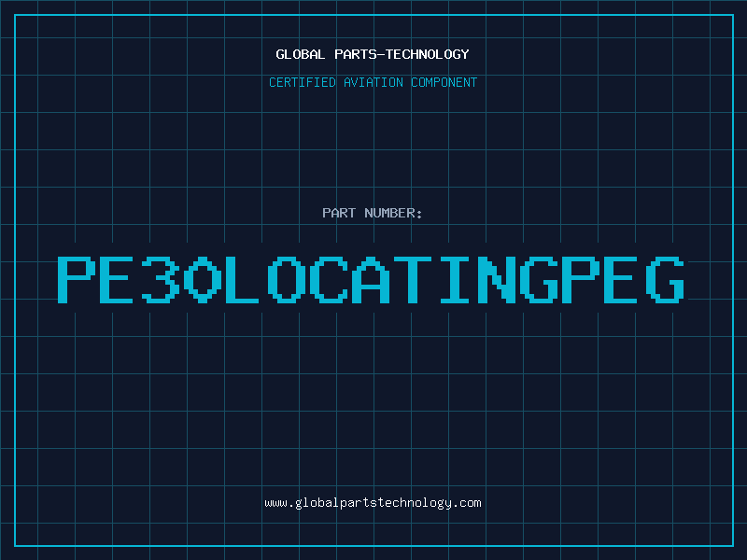This screenshot has height=560, width=747.
Task: Click the GLOBAL PARTS-TECHNOLOGY company heading
Action: point(373,54)
